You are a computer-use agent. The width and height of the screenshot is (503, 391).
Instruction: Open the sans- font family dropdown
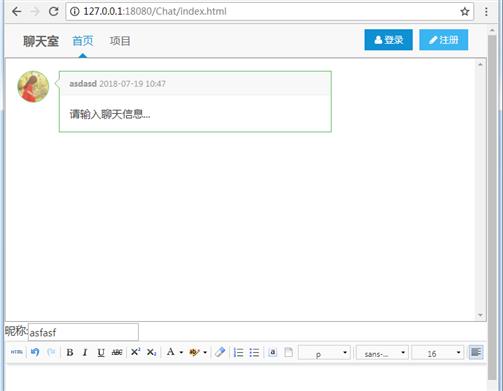tap(382, 353)
